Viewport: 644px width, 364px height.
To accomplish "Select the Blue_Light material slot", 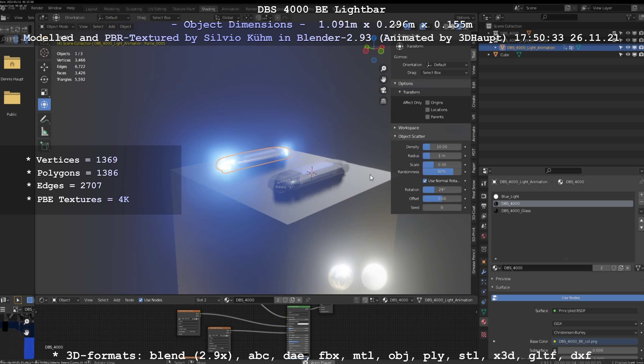I will click(563, 197).
